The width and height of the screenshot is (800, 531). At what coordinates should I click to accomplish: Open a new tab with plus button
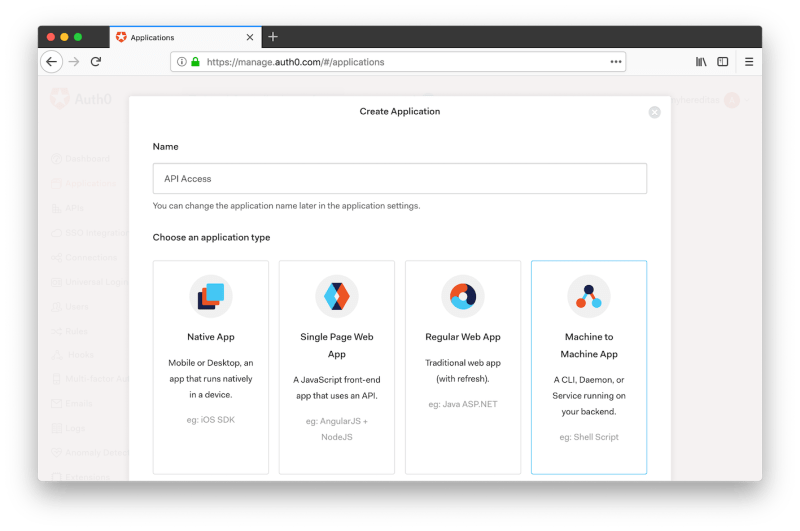pos(273,37)
